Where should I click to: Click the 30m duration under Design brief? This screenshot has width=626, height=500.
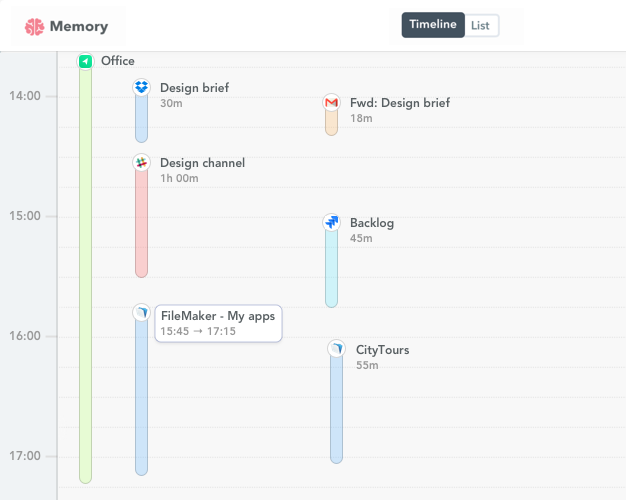[171, 103]
